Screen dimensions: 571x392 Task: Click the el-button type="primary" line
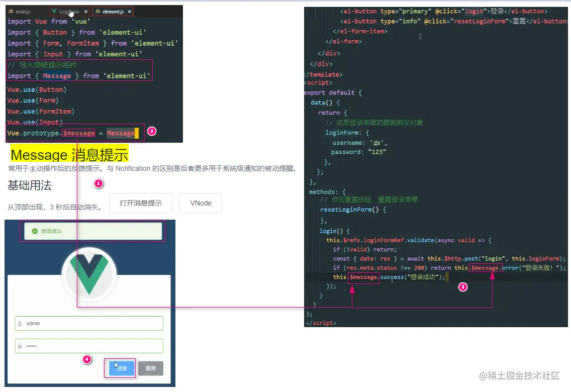[443, 11]
